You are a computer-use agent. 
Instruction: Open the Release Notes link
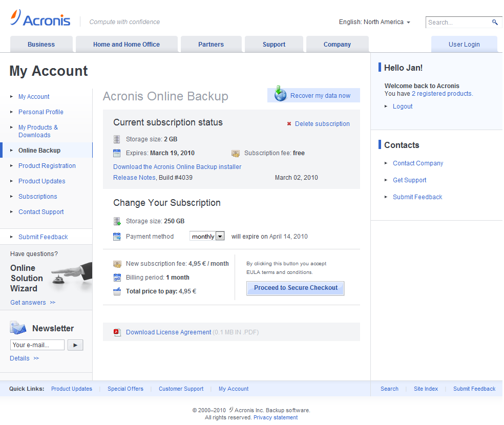pyautogui.click(x=134, y=178)
